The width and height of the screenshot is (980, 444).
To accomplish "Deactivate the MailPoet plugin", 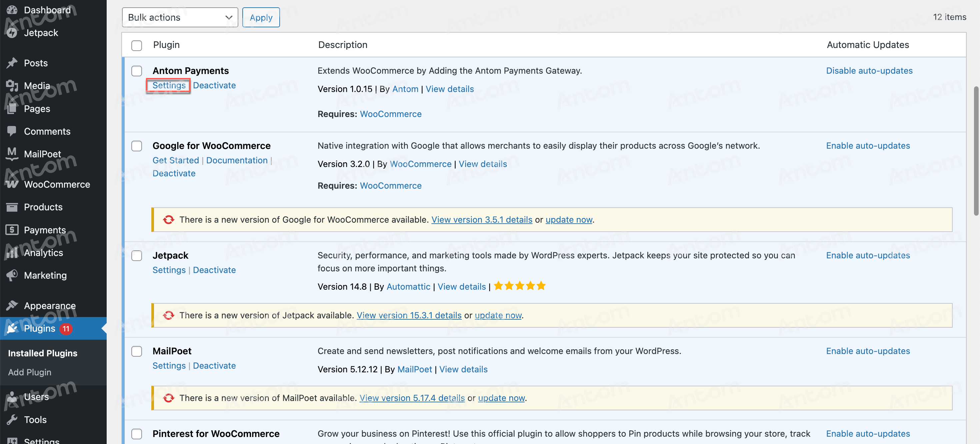I will [x=214, y=366].
